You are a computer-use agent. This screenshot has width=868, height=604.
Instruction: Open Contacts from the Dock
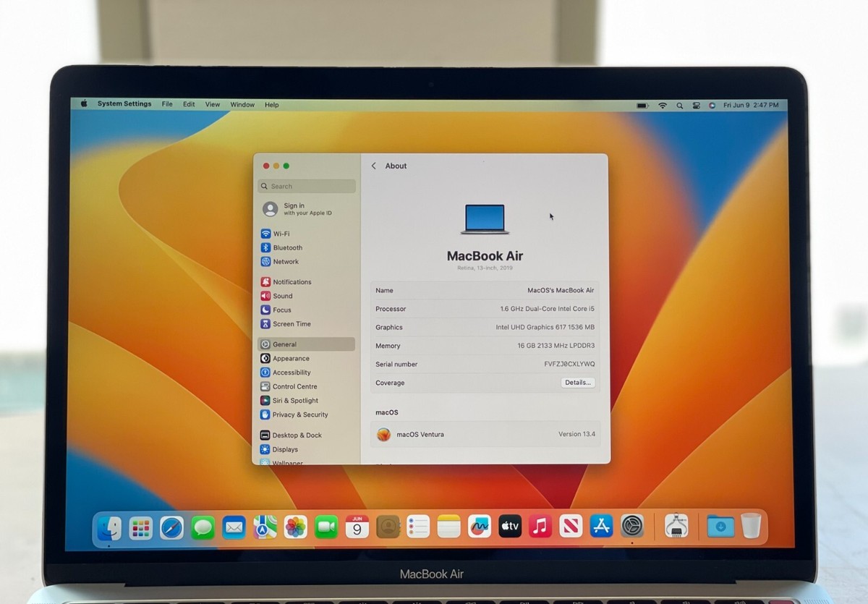click(x=388, y=527)
